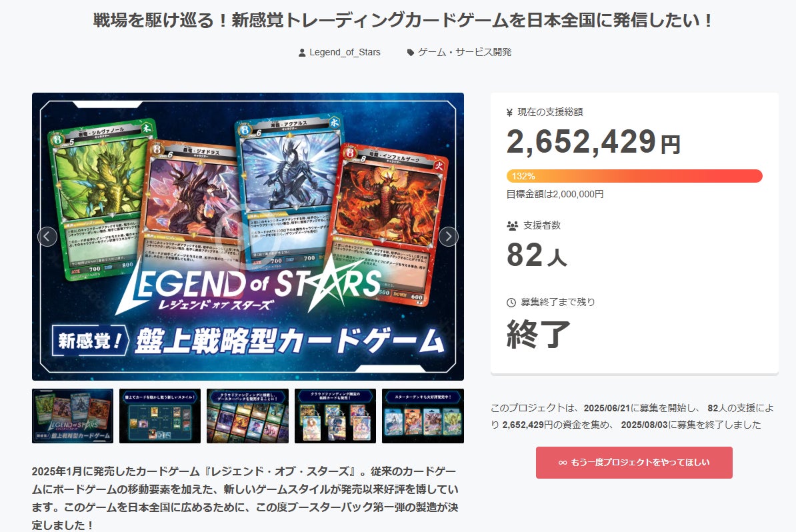Advance carousel with the right arrow
This screenshot has width=796, height=532.
[448, 237]
